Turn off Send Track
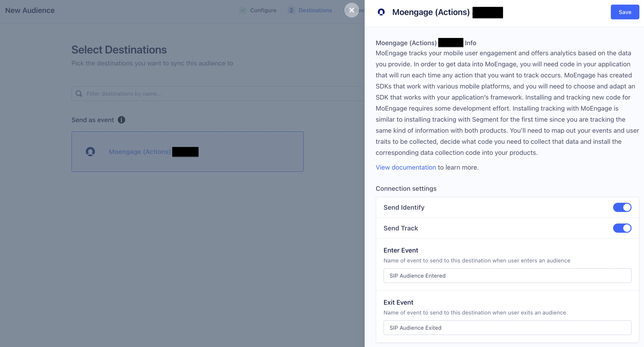Image resolution: width=644 pixels, height=347 pixels. coord(622,228)
